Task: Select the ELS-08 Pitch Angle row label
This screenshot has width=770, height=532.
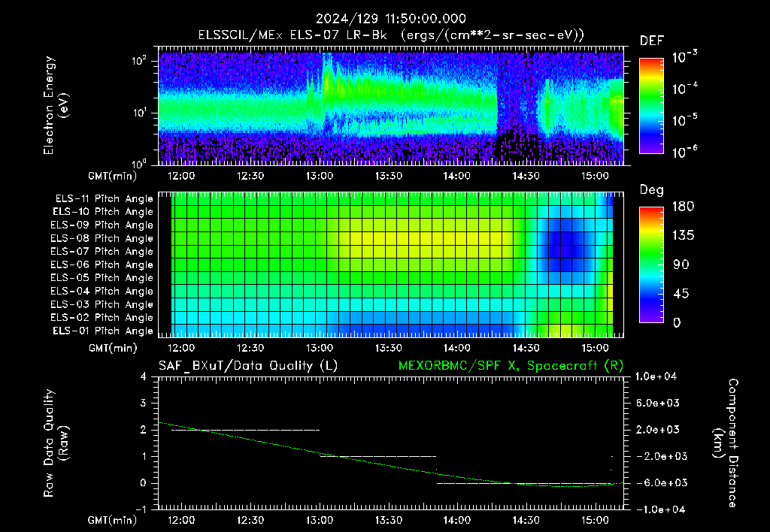Action: coord(102,238)
